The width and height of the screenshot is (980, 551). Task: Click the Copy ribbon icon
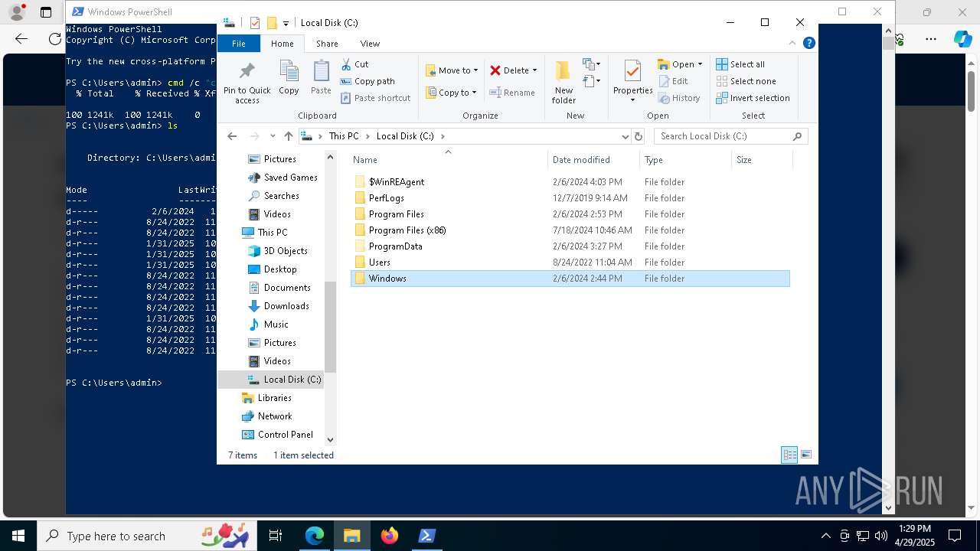(x=289, y=78)
